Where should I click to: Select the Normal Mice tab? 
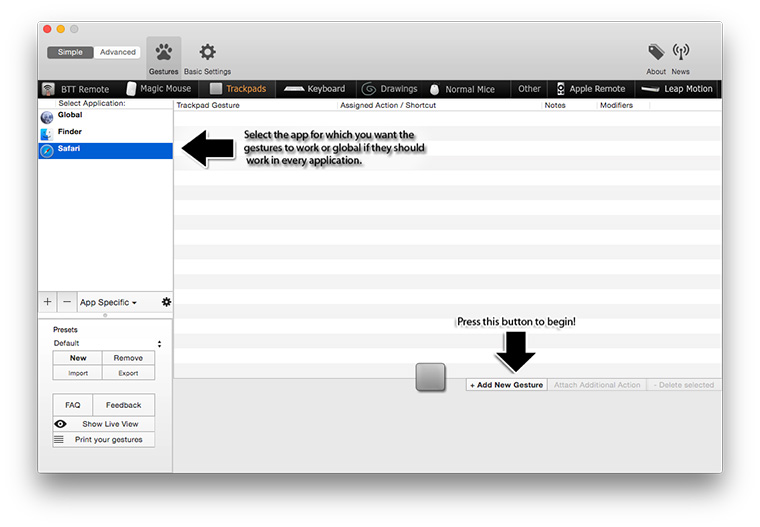463,89
